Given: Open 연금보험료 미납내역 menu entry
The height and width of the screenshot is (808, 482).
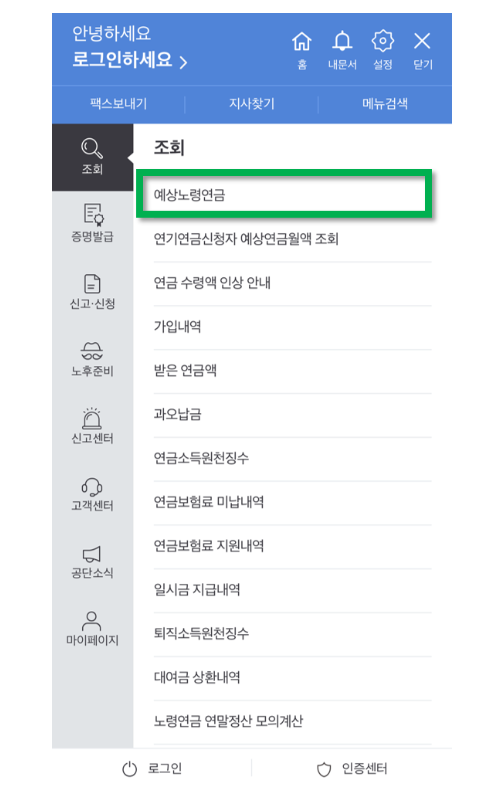Looking at the screenshot, I should (x=292, y=501).
